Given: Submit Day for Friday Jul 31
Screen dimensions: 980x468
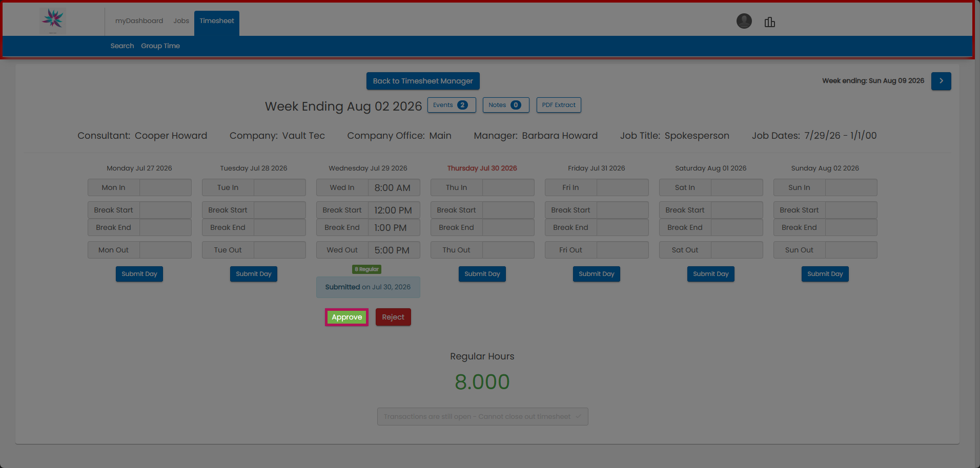Looking at the screenshot, I should tap(597, 274).
